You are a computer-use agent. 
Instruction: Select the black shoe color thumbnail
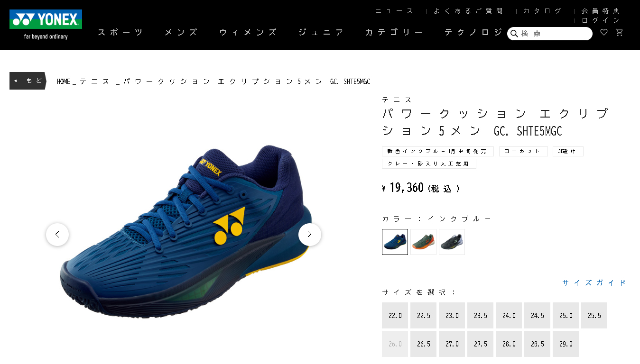[452, 242]
